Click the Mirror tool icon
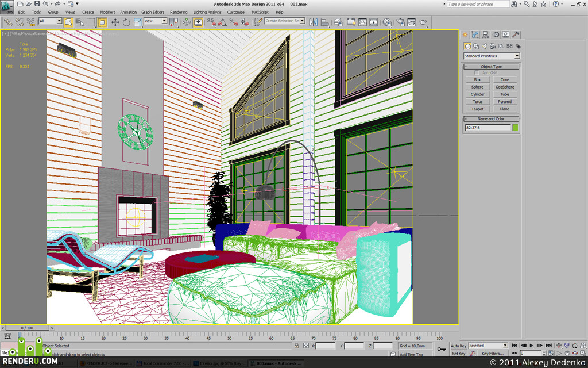Viewport: 588px width, 368px height. [314, 22]
